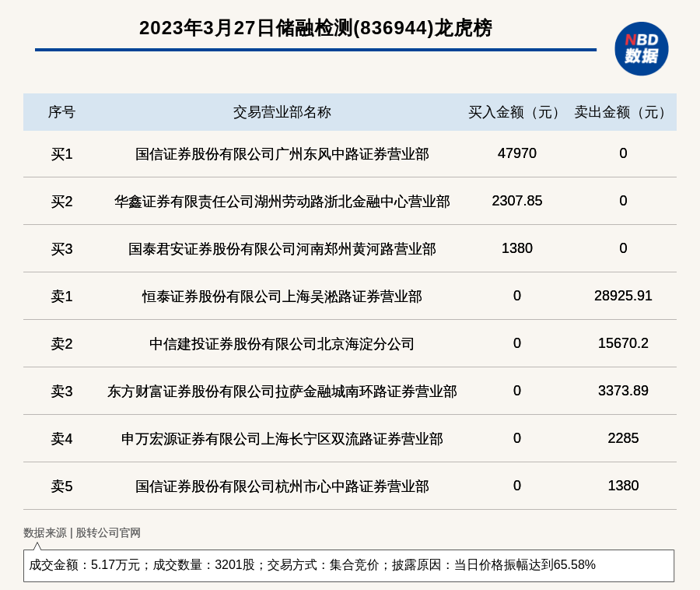Select row label 买1
This screenshot has width=700, height=590.
tap(61, 154)
